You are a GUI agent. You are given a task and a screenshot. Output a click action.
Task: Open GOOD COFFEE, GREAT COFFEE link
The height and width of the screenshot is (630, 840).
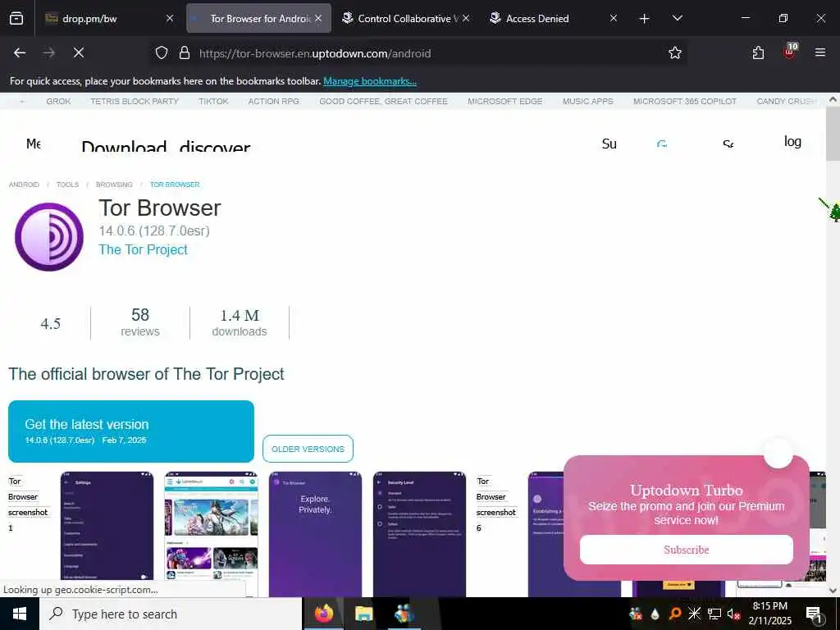(383, 101)
